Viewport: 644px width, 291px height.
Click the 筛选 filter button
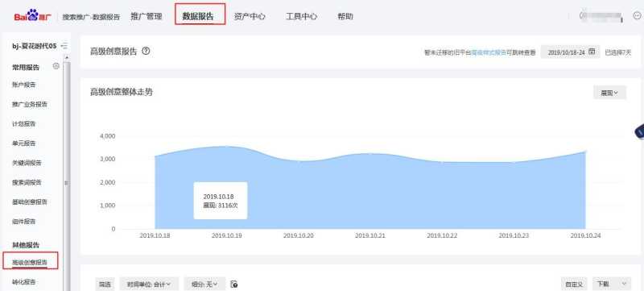(105, 284)
